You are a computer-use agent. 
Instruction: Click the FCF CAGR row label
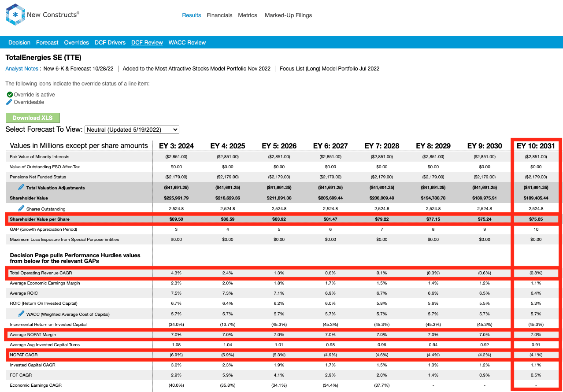21,375
